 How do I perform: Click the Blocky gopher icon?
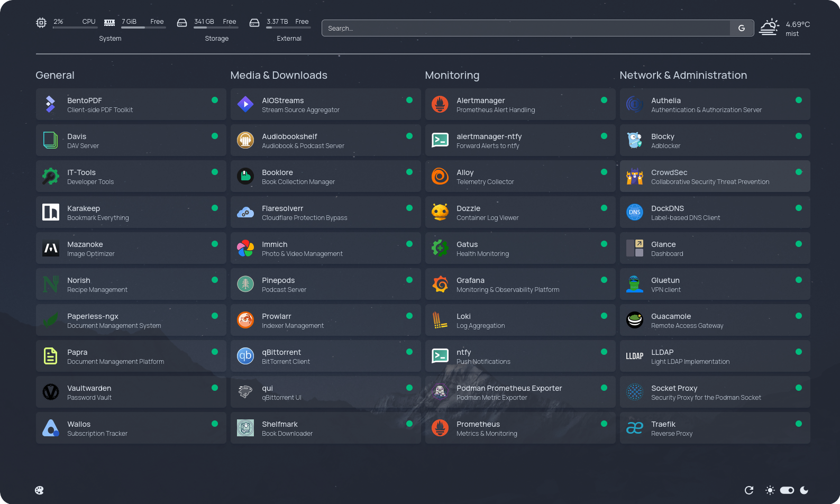tap(634, 140)
